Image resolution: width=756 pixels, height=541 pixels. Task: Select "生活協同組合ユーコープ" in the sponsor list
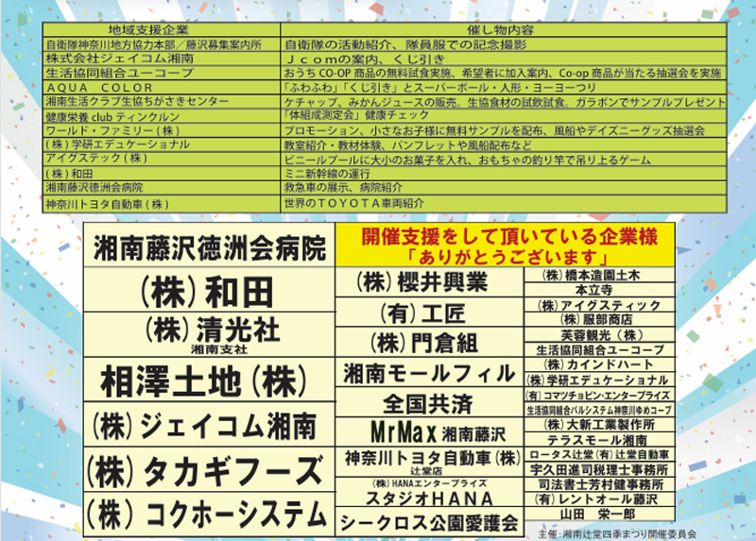coord(599,349)
